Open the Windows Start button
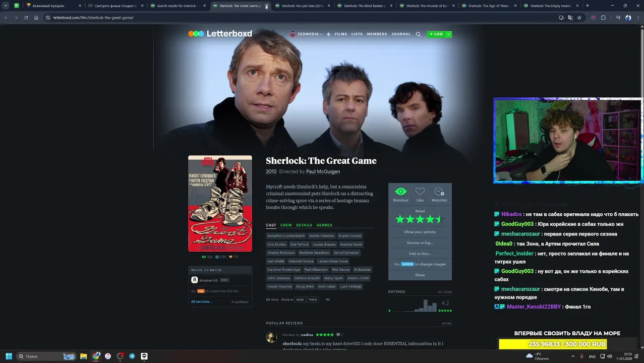Viewport: 644px width, 363px height. (9, 356)
